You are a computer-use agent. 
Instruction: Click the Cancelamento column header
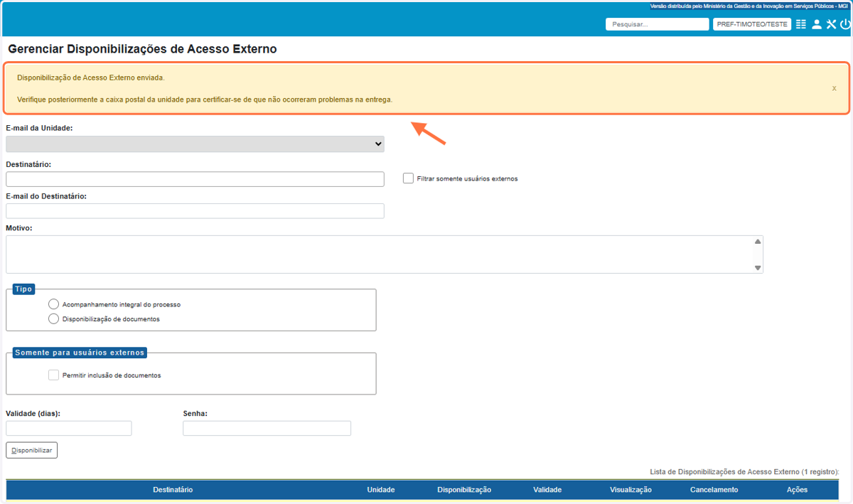pyautogui.click(x=714, y=490)
